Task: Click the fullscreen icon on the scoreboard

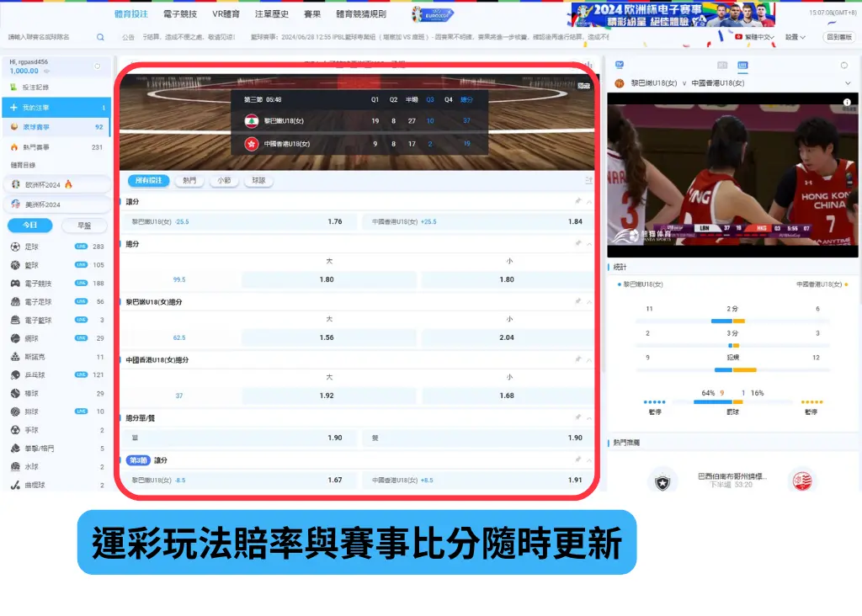Action: click(583, 84)
